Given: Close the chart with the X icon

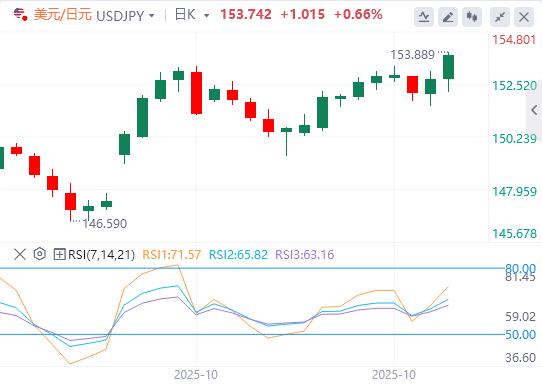Looking at the screenshot, I should coord(524,17).
